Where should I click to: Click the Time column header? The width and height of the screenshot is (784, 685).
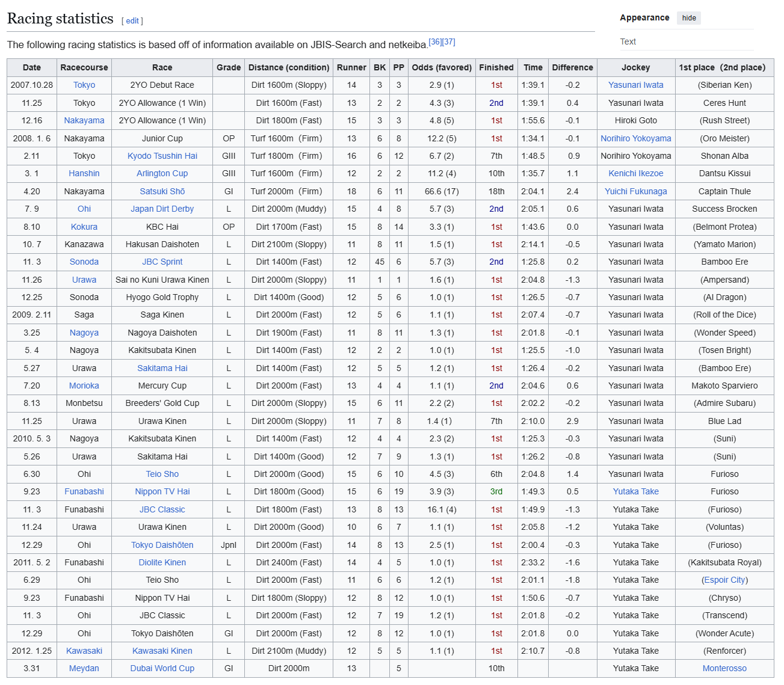[x=533, y=68]
